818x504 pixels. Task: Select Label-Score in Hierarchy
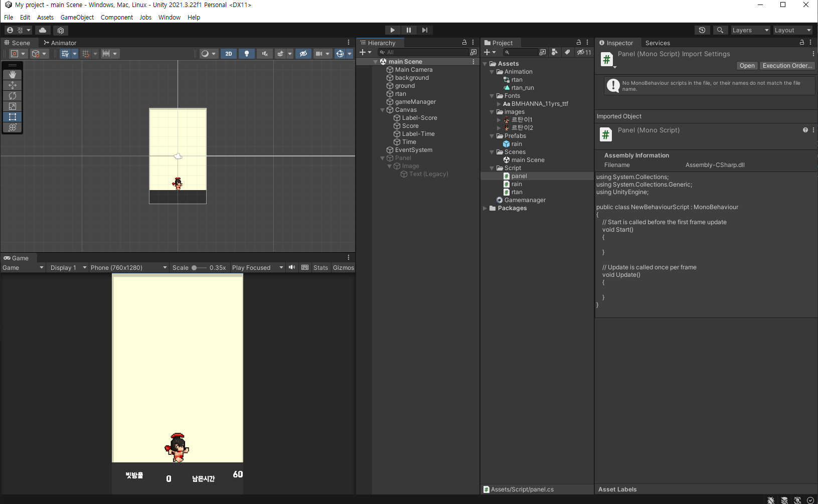click(x=419, y=118)
